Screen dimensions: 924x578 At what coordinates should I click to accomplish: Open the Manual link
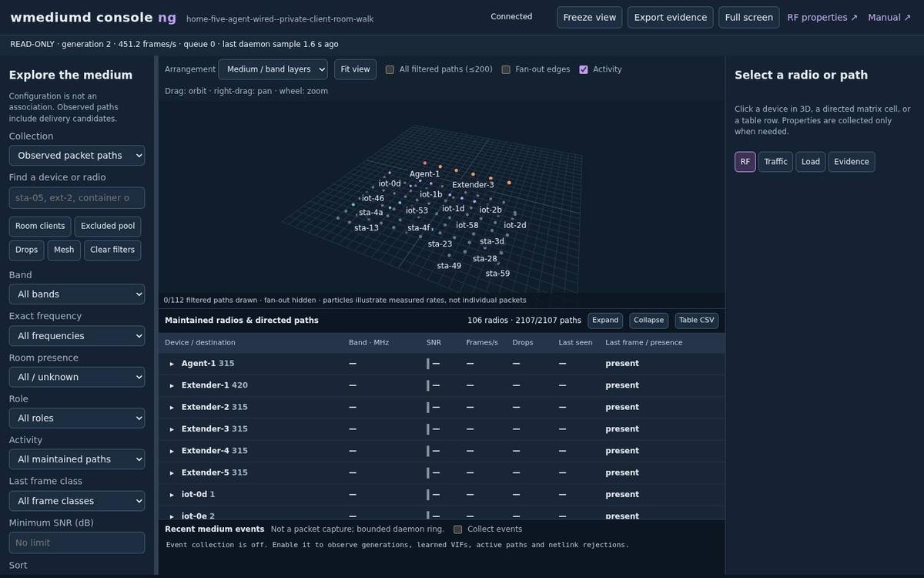(889, 17)
